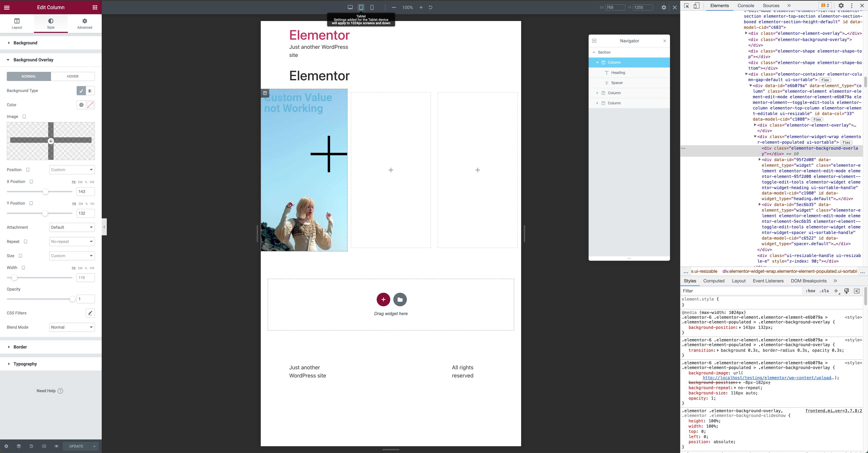This screenshot has height=453, width=868.
Task: Open Navigator layers icon in footer
Action: click(x=19, y=446)
